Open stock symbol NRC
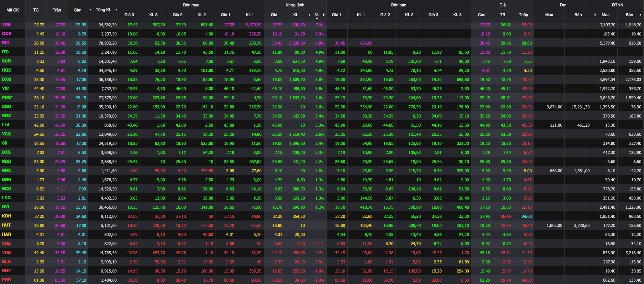This screenshot has height=284, width=644. point(6,171)
